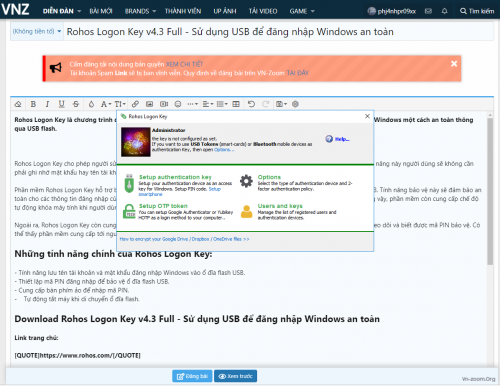Toggle bold formatting

pyautogui.click(x=33, y=104)
